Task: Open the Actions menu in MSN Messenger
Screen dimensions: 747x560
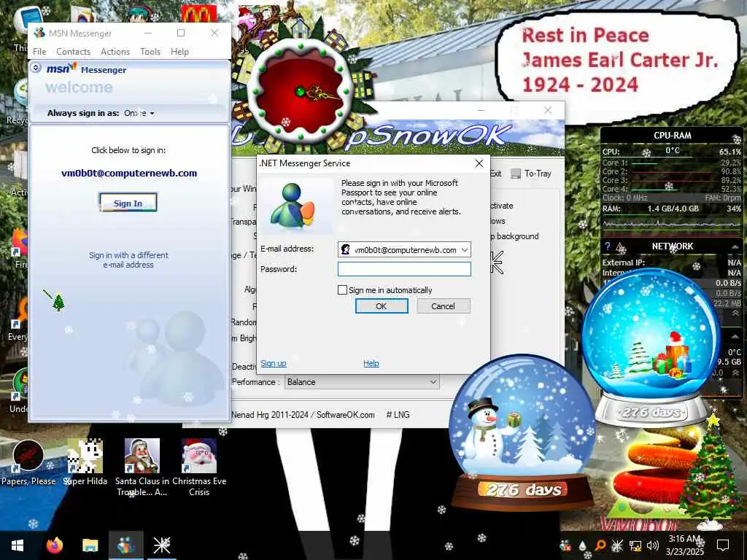Action: pos(115,52)
